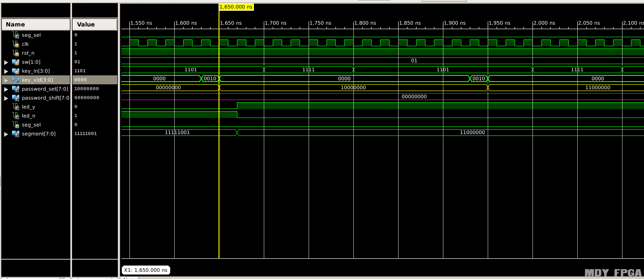This screenshot has width=644, height=279.
Task: Click the yellow 1,650.000 ns cursor flag
Action: click(236, 7)
